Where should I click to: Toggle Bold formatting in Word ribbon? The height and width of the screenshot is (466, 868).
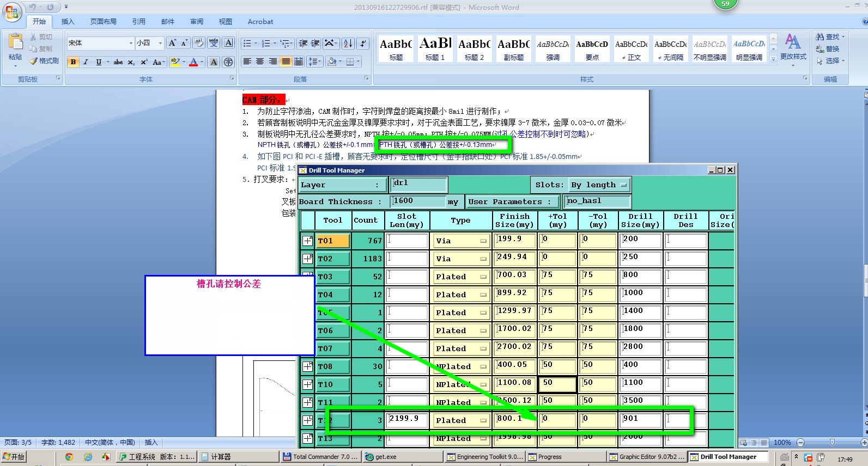73,62
